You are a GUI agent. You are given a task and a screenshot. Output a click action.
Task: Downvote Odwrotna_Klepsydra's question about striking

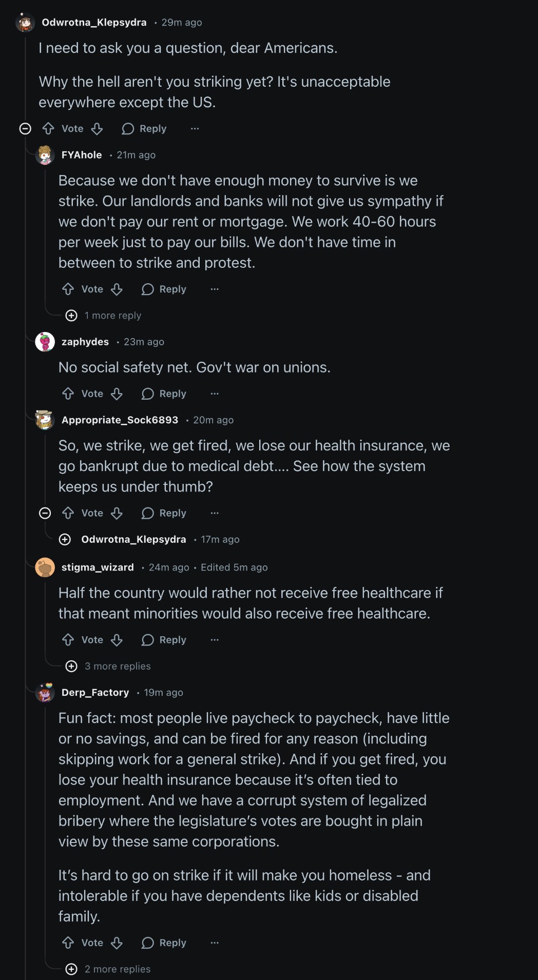pyautogui.click(x=97, y=128)
